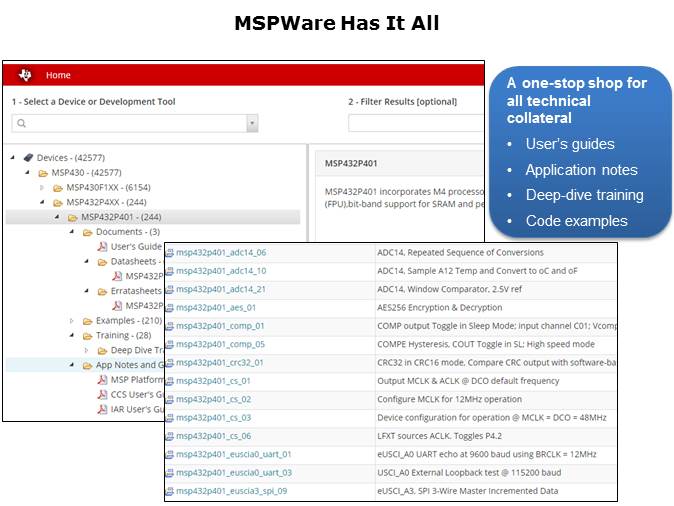Select the MSP432P401 - (244) tree item

pos(122,217)
